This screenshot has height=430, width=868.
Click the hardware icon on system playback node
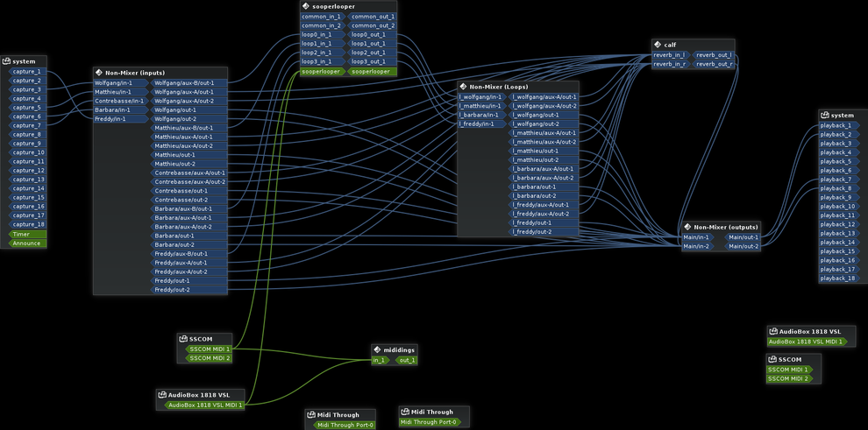click(824, 116)
